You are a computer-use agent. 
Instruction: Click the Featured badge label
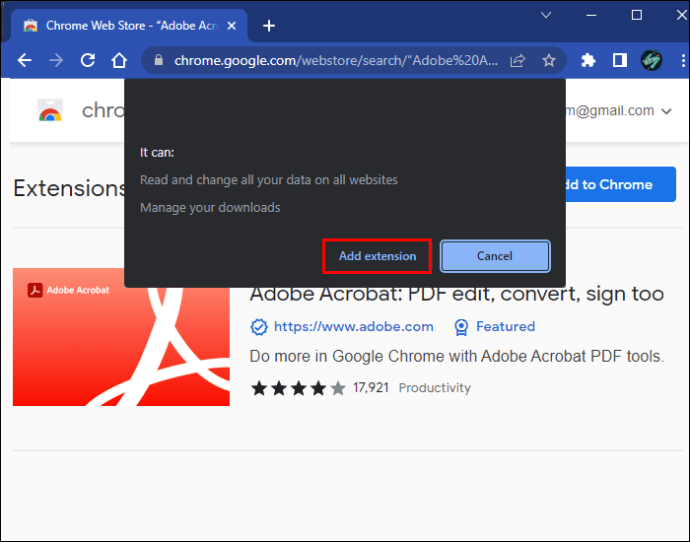click(x=506, y=326)
